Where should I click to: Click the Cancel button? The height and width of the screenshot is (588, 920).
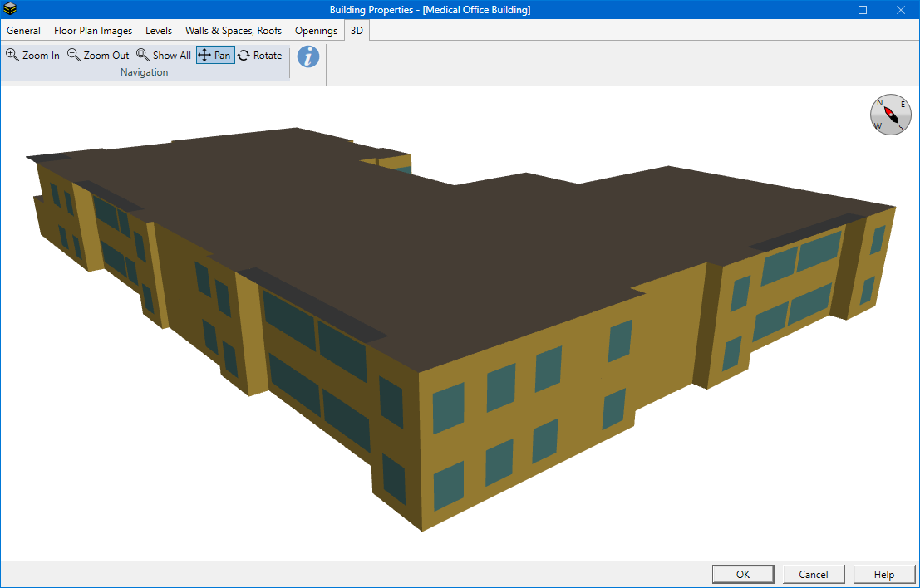point(814,575)
